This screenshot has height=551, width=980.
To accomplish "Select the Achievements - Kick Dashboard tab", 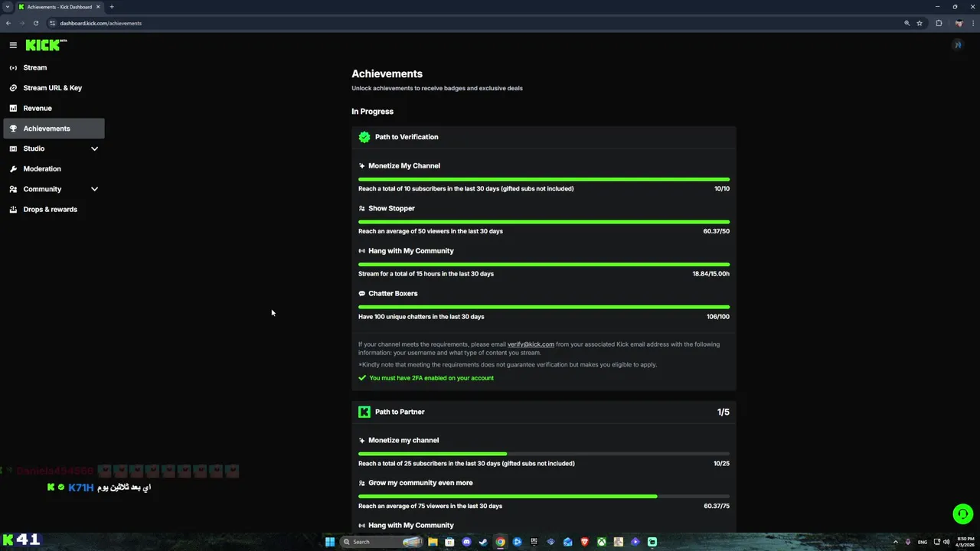I will (x=60, y=7).
